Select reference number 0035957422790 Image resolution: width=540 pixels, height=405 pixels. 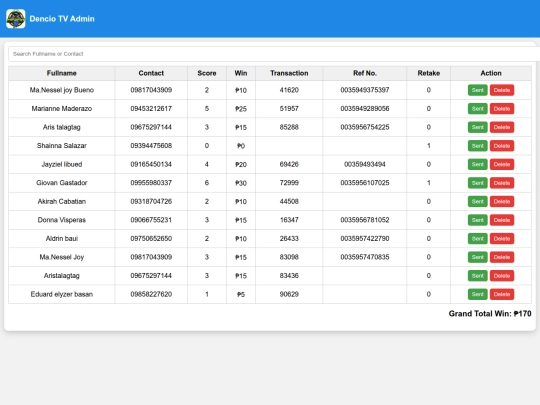365,239
